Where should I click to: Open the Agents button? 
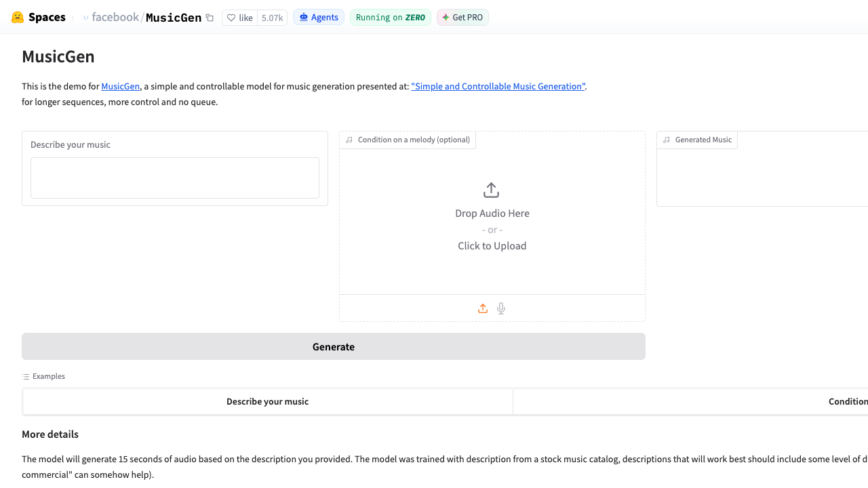point(319,18)
